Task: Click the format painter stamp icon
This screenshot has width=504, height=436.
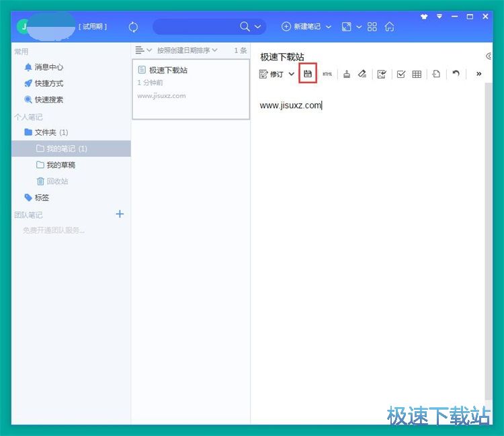Action: point(347,74)
